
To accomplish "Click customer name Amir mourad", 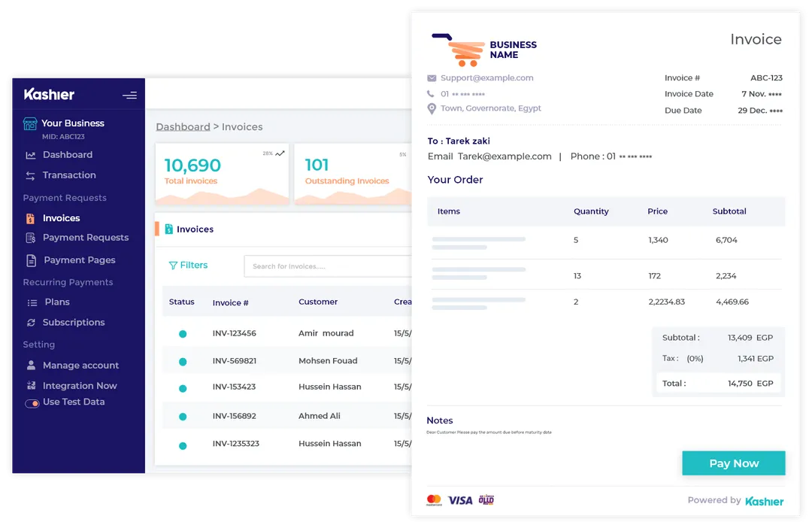I will click(x=326, y=334).
